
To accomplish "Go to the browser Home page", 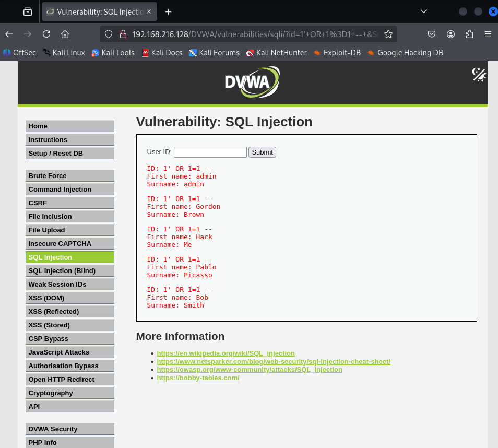I will [65, 34].
